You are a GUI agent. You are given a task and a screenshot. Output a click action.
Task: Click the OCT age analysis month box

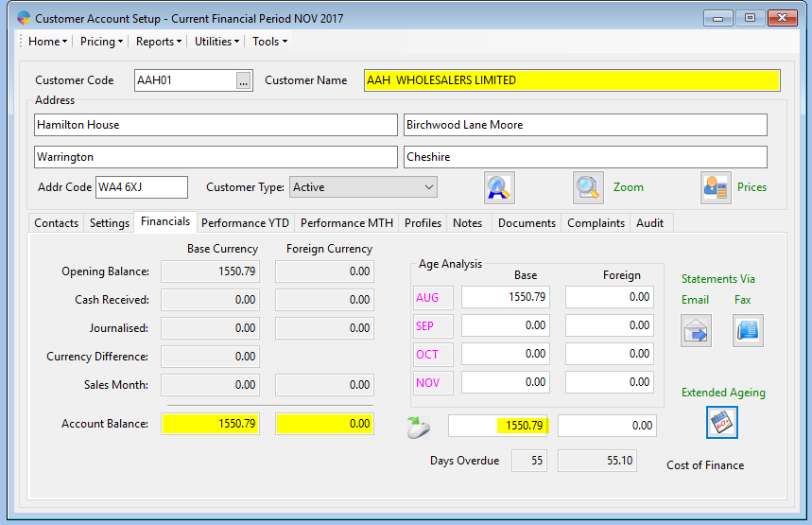pos(433,355)
